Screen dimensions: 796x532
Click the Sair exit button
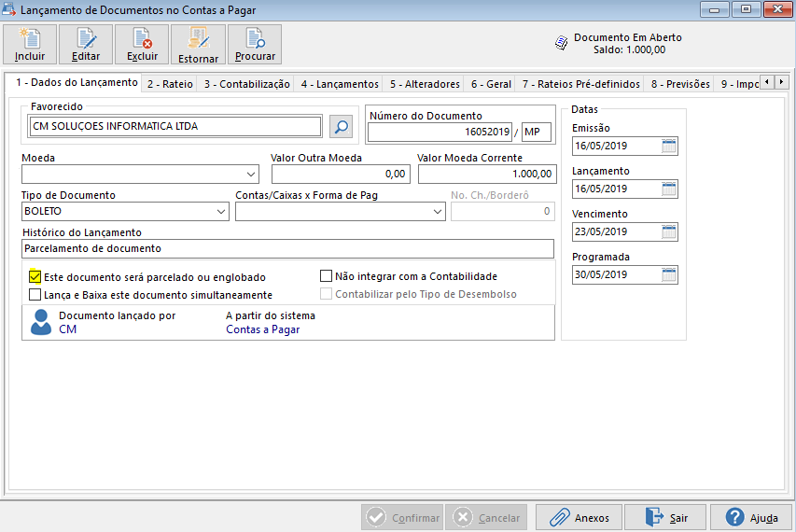[665, 517]
